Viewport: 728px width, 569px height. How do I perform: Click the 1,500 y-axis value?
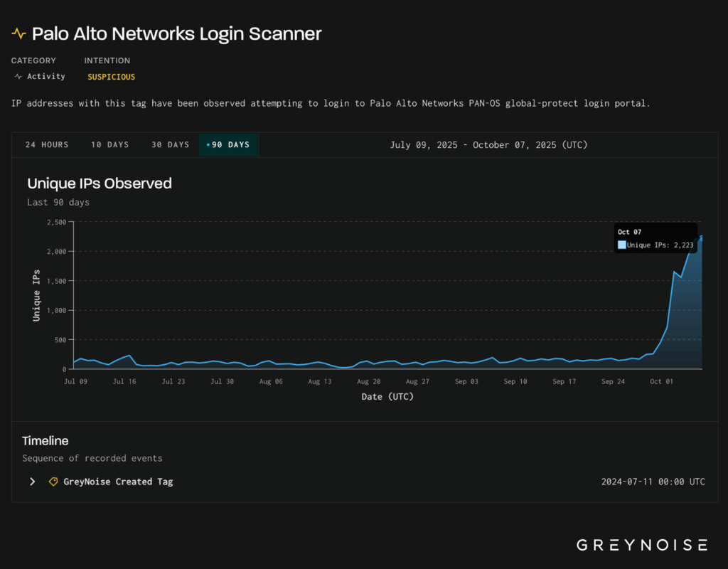(x=57, y=281)
